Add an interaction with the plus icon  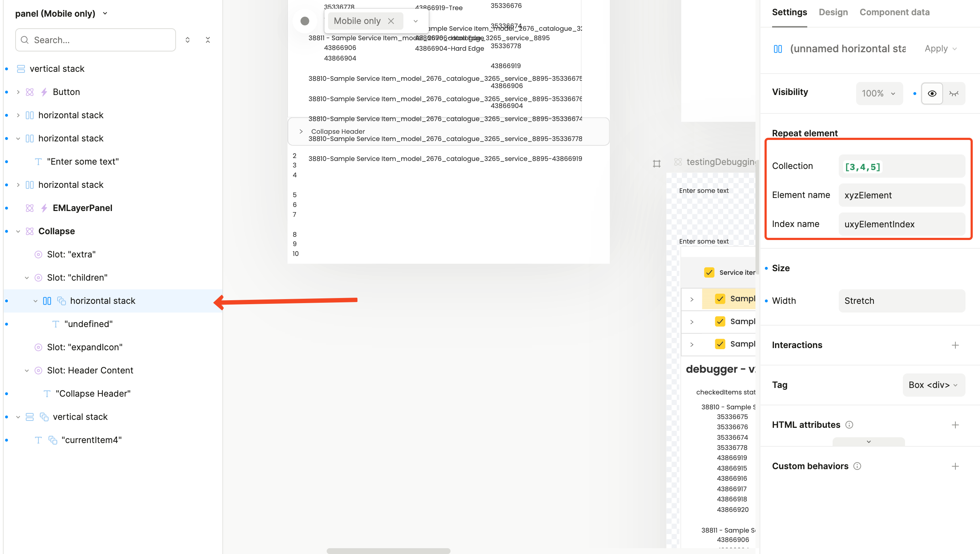pos(955,346)
